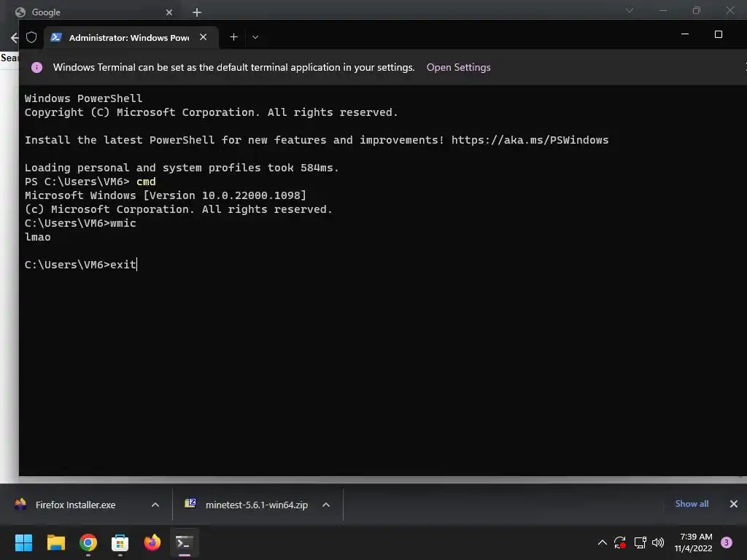Open a new terminal tab with plus button

(x=233, y=37)
